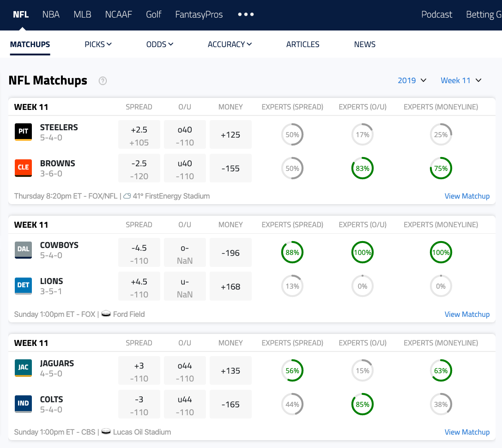This screenshot has height=448, width=502.
Task: Click Colts -3 spread cell
Action: coord(139,404)
